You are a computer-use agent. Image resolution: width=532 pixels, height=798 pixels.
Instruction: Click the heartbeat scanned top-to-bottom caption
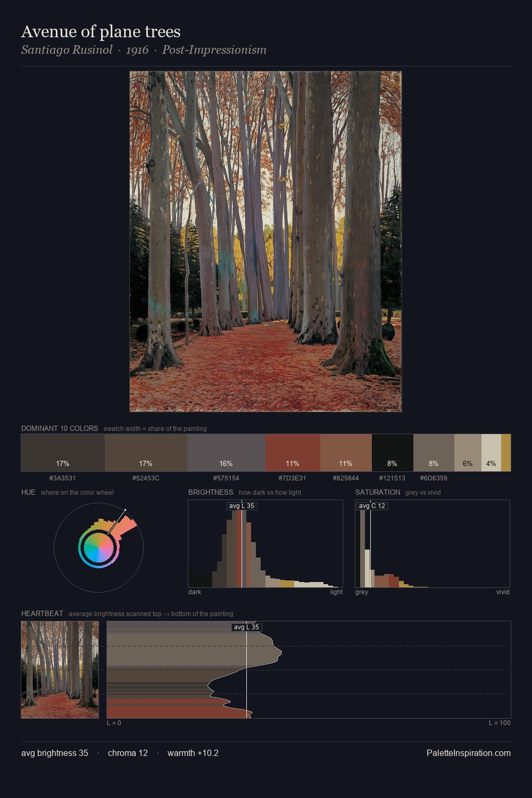[x=151, y=614]
